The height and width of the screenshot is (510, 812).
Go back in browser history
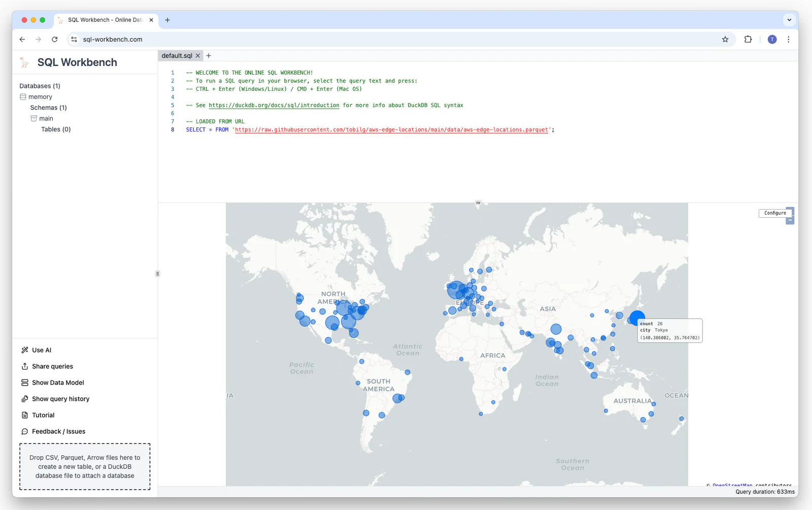pos(22,40)
